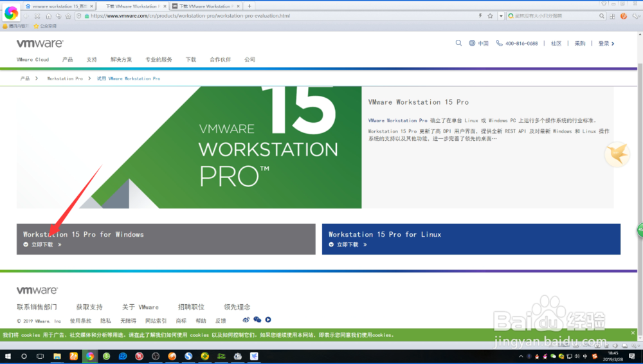Open the 产品 navigation menu
Screen dimensions: 643x364
tap(68, 60)
